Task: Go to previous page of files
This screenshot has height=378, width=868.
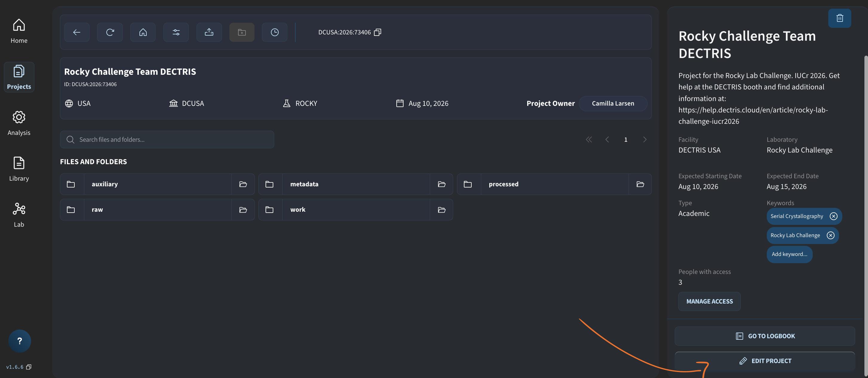Action: (607, 140)
